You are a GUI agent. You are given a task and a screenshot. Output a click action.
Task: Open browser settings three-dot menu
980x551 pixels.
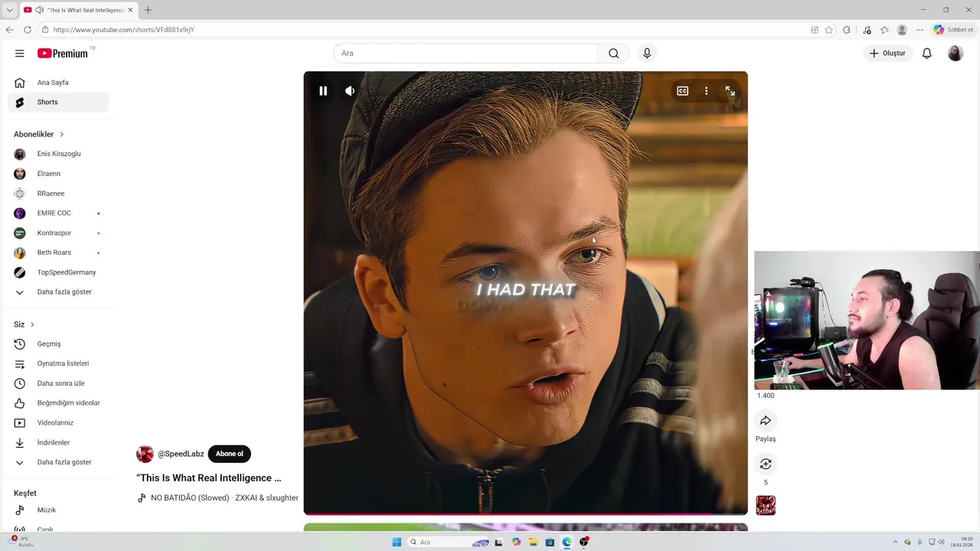pyautogui.click(x=920, y=30)
